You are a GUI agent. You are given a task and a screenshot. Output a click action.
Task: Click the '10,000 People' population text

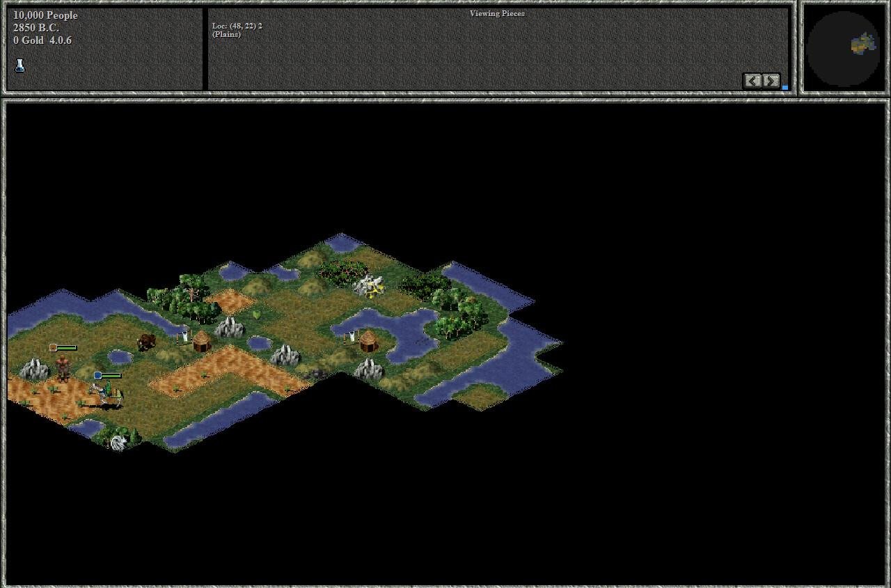(45, 15)
